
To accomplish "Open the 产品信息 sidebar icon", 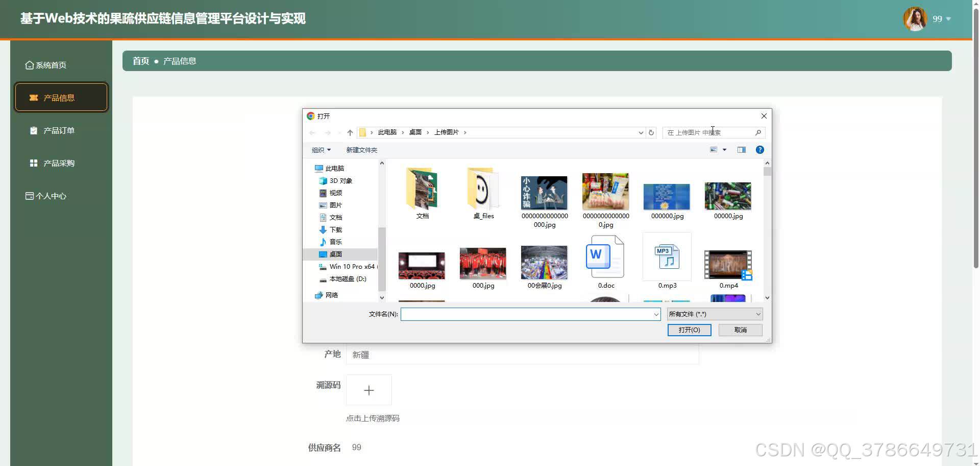I will (34, 97).
